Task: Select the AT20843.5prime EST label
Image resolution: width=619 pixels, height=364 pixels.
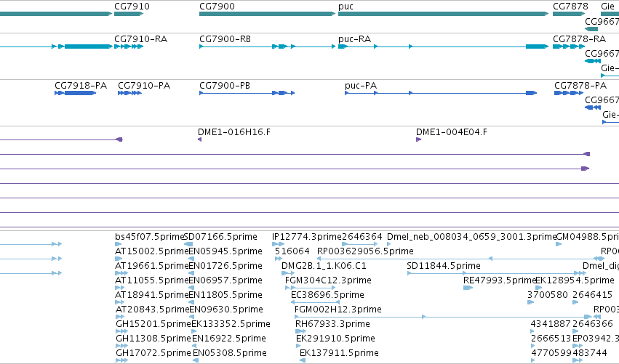Action: (152, 310)
